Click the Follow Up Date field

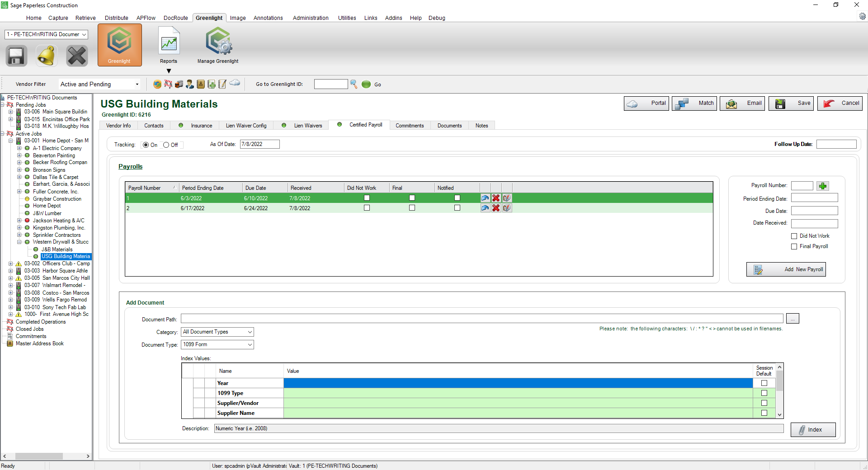(x=836, y=144)
